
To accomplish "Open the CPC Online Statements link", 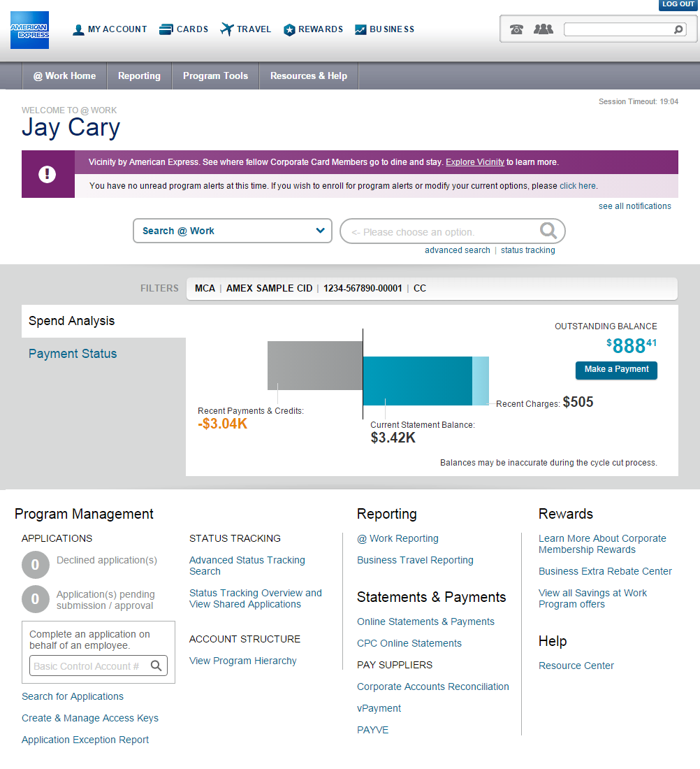I will point(409,643).
